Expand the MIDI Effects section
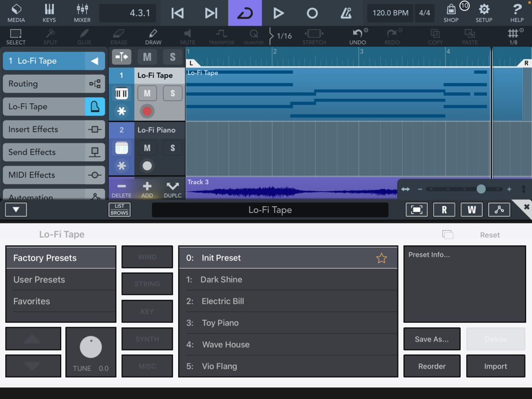 click(54, 175)
